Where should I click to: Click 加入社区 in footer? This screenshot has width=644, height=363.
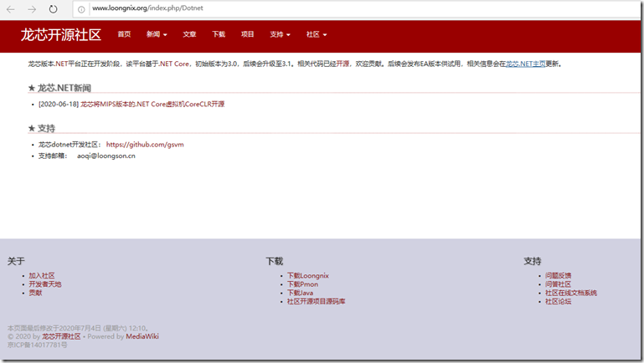pyautogui.click(x=42, y=276)
